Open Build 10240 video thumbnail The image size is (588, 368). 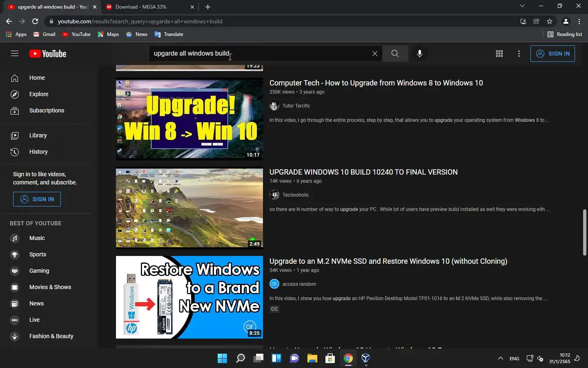click(189, 208)
